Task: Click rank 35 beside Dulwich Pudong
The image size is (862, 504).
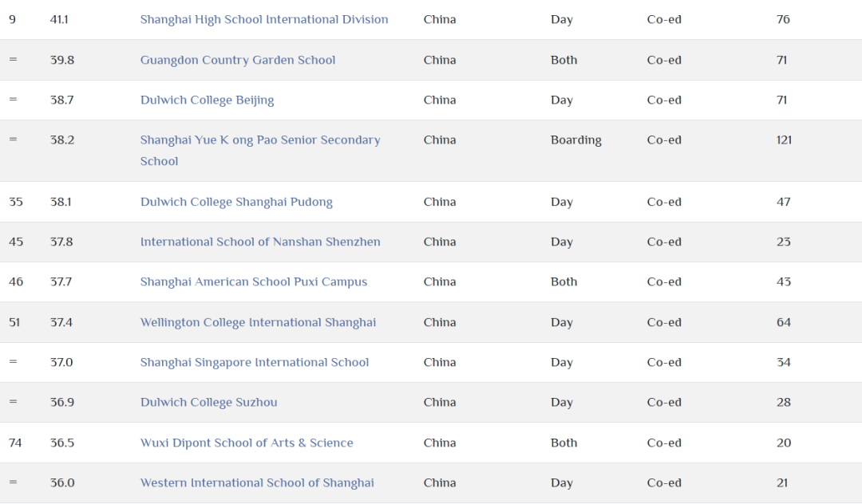Action: point(16,202)
